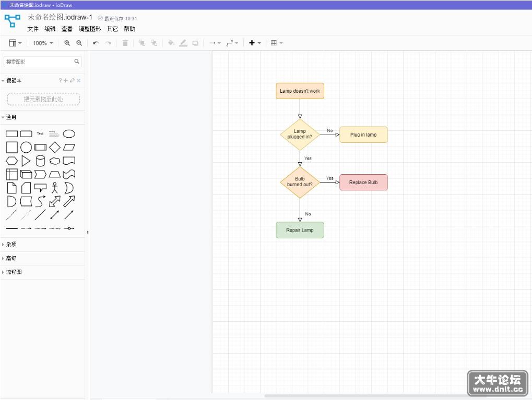Select the Replace Bulb node on canvas
The width and height of the screenshot is (532, 400).
(363, 183)
